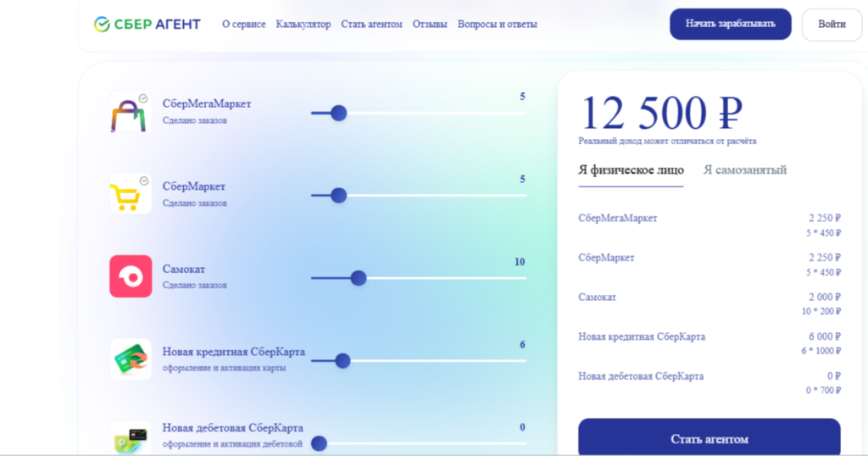Viewport: 868px width, 456px height.
Task: Go to Стать агентом in navigation
Action: pyautogui.click(x=371, y=25)
